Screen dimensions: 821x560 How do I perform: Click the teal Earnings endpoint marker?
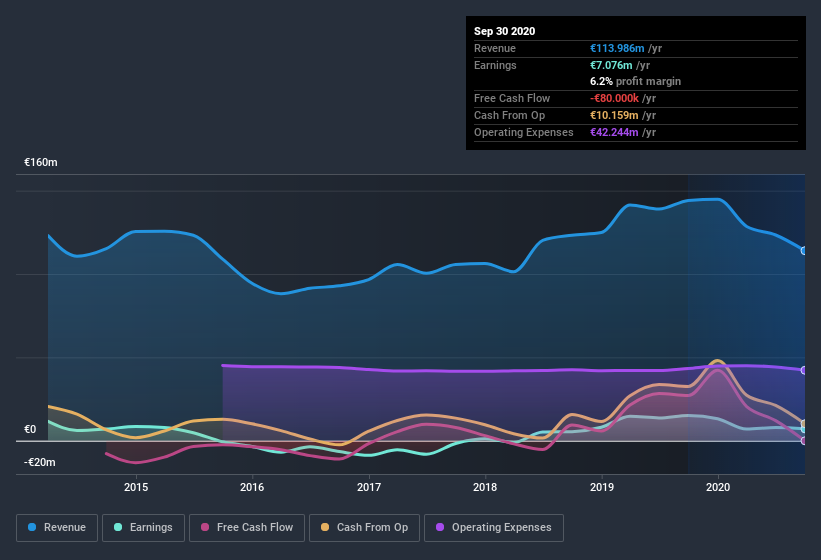click(804, 429)
